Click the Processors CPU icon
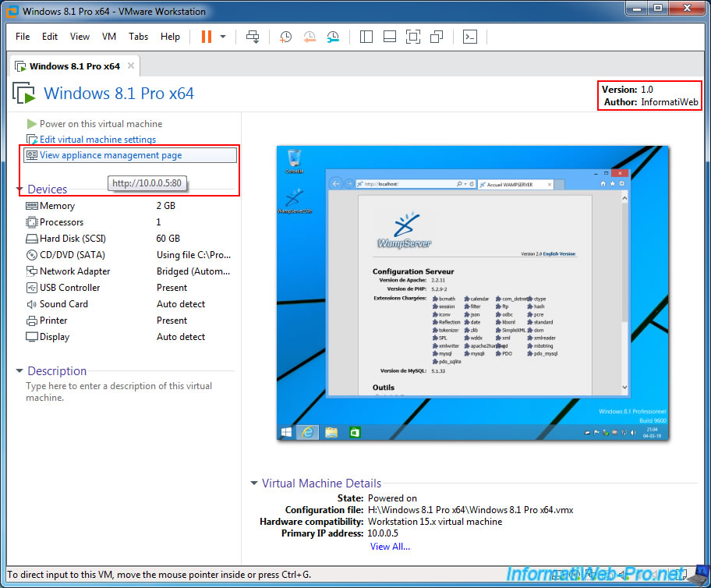Viewport: 711px width, 588px height. click(x=32, y=222)
